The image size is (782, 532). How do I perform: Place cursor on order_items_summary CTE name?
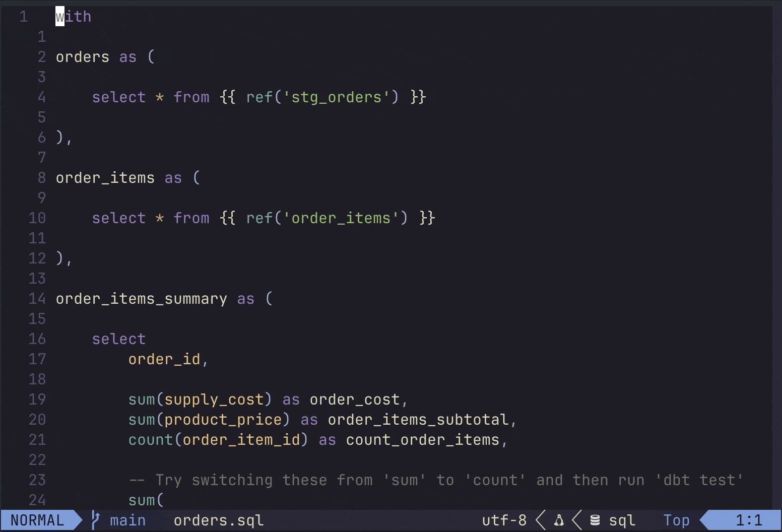point(141,299)
